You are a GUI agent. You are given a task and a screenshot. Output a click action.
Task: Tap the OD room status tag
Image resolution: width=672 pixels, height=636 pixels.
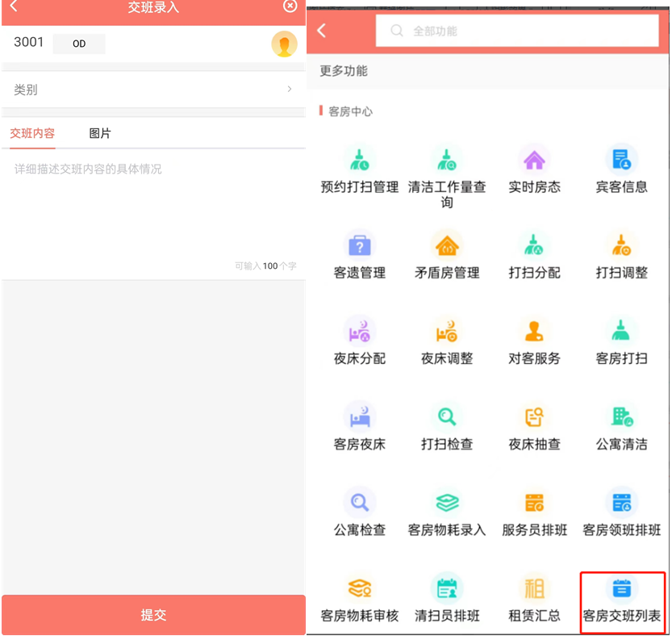(x=79, y=44)
